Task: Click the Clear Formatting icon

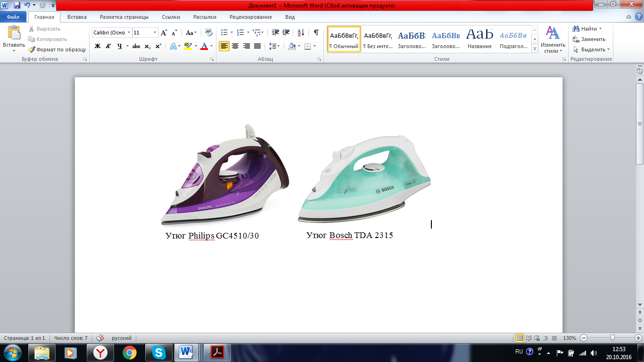Action: coord(208,33)
